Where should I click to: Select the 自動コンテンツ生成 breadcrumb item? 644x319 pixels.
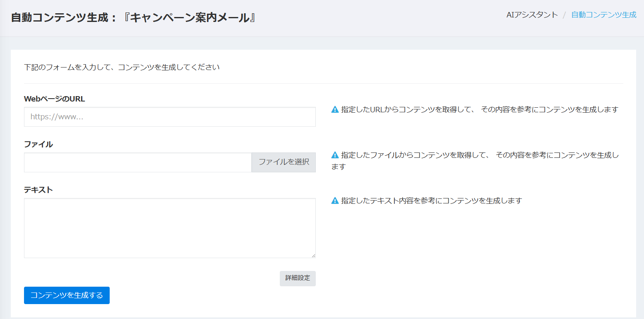(603, 15)
